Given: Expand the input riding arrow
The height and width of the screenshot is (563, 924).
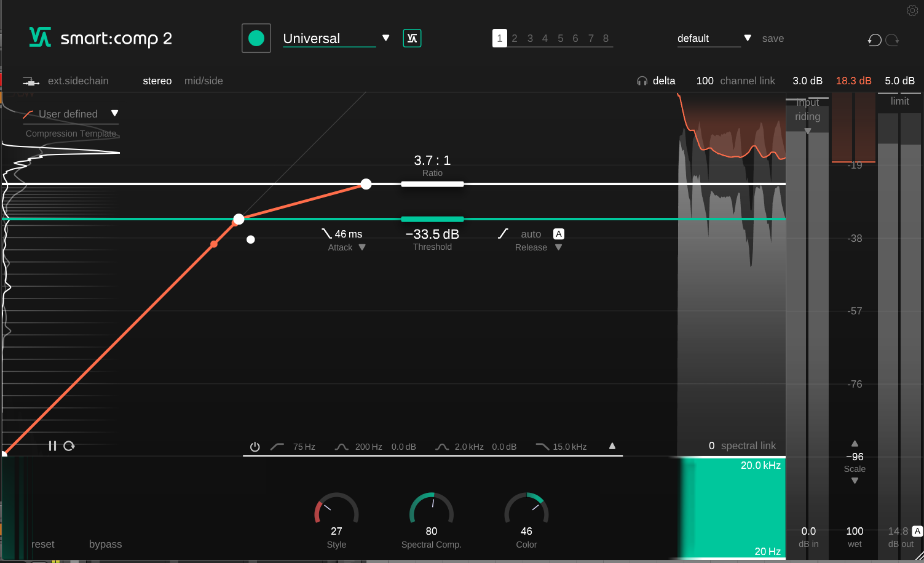Looking at the screenshot, I should [808, 131].
